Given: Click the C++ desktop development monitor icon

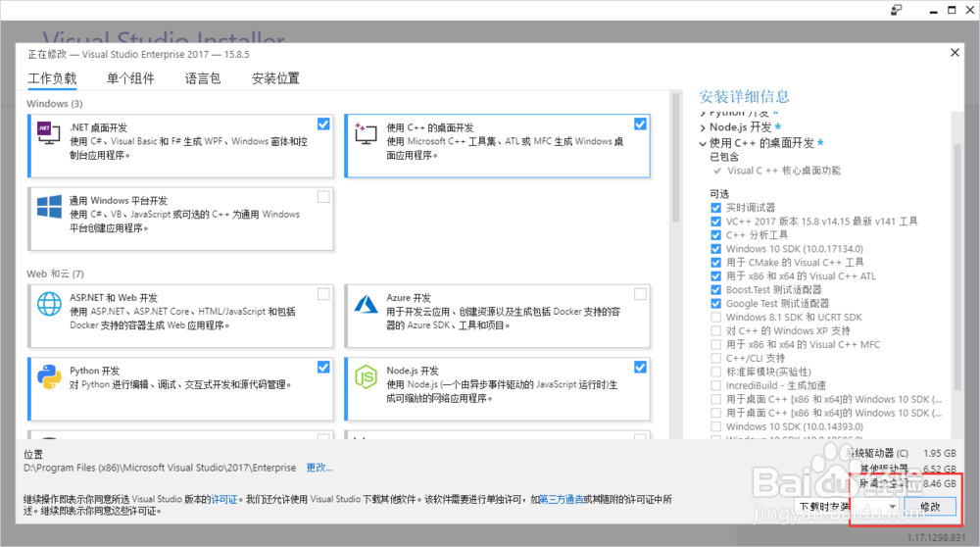Looking at the screenshot, I should (x=367, y=133).
